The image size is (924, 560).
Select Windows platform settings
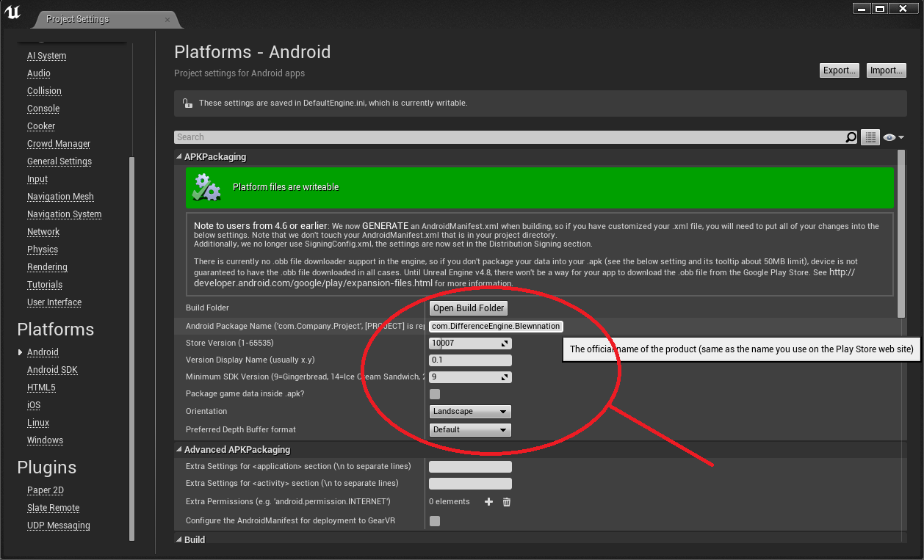[46, 440]
